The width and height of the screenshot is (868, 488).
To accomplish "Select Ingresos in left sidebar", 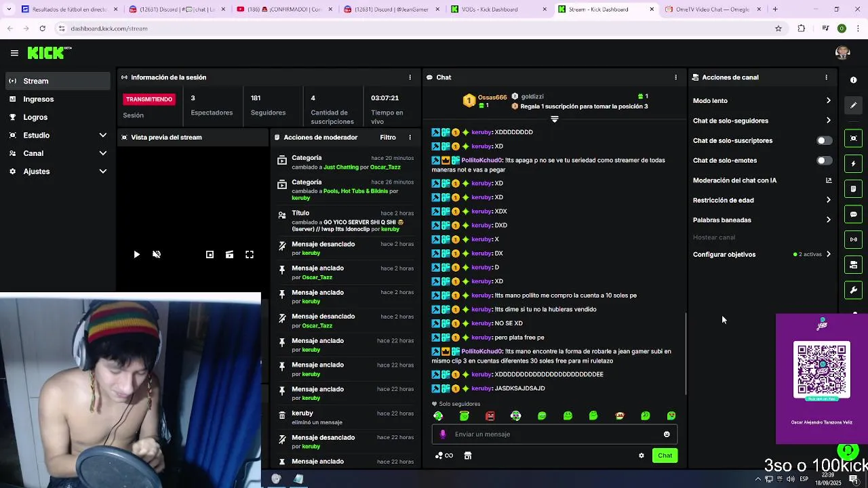I will pos(58,99).
